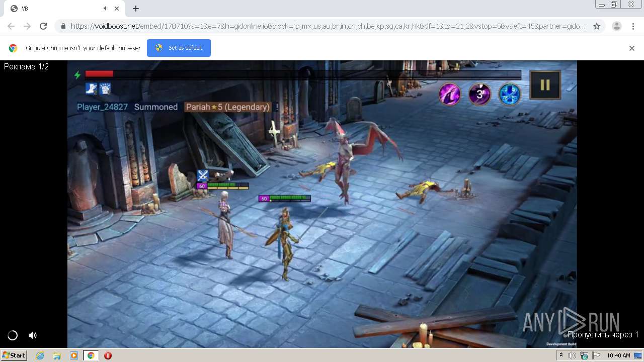Open the Windows Start menu
The image size is (644, 362).
pyautogui.click(x=14, y=355)
